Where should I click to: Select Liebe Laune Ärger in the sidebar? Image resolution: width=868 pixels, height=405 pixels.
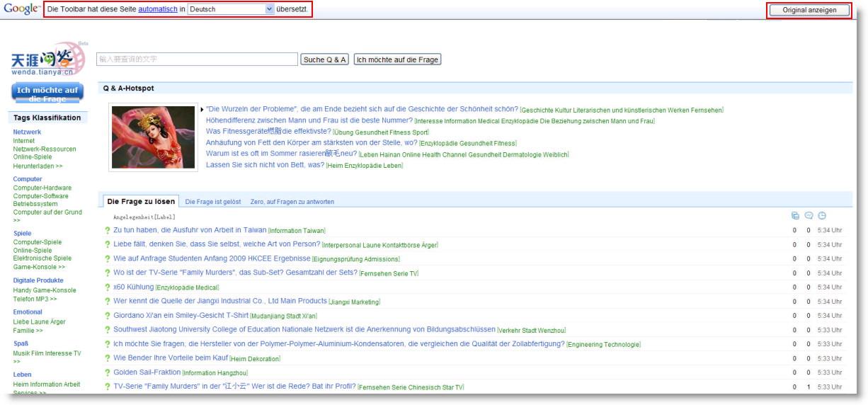coord(39,321)
